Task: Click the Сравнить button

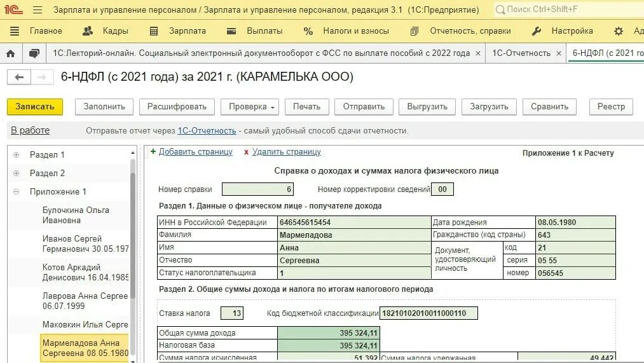Action: click(x=549, y=107)
